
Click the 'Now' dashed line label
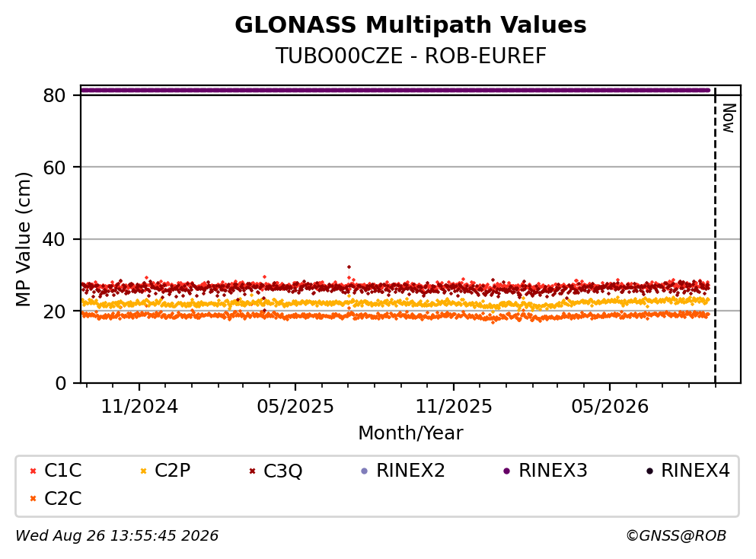729,118
